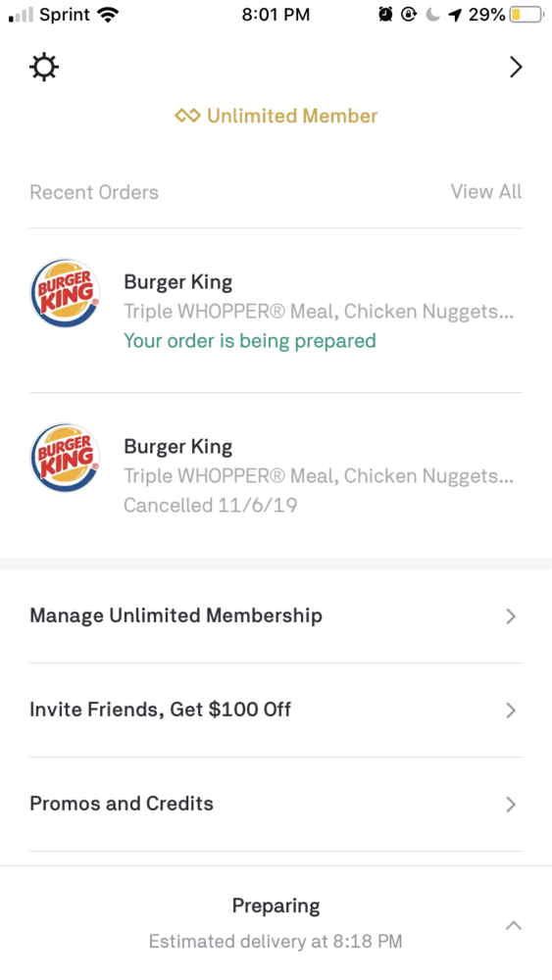Open the order cancelled on 11/6/19
The height and width of the screenshot is (980, 552).
pos(276,475)
